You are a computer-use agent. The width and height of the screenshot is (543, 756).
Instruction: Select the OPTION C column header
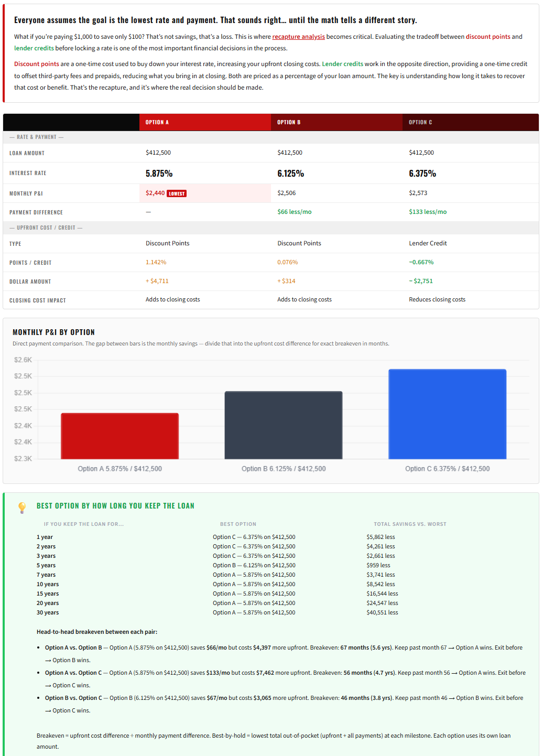click(471, 122)
